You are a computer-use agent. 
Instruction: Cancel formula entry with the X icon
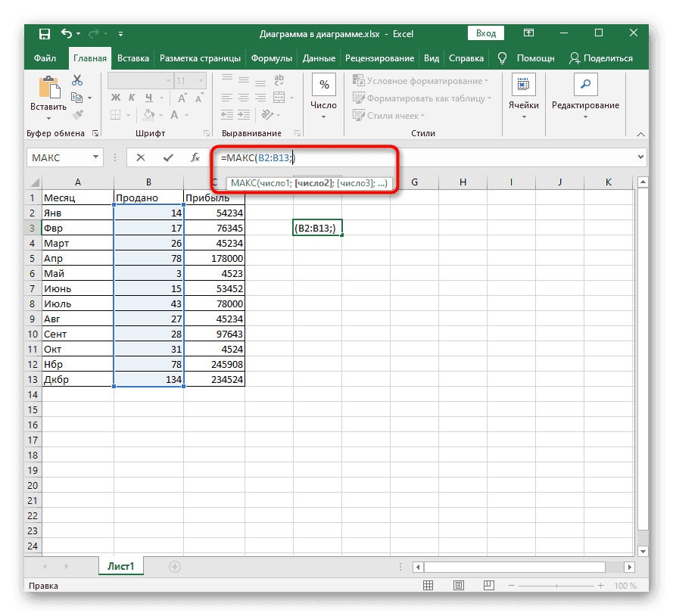tap(141, 157)
